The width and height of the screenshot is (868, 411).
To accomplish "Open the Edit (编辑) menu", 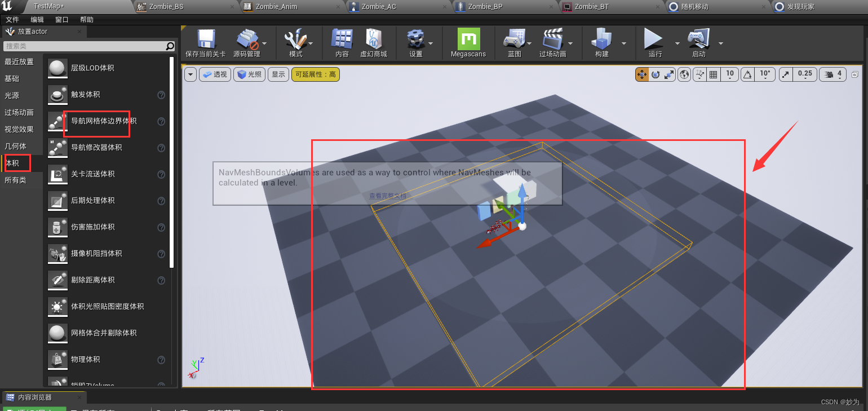I will (37, 20).
